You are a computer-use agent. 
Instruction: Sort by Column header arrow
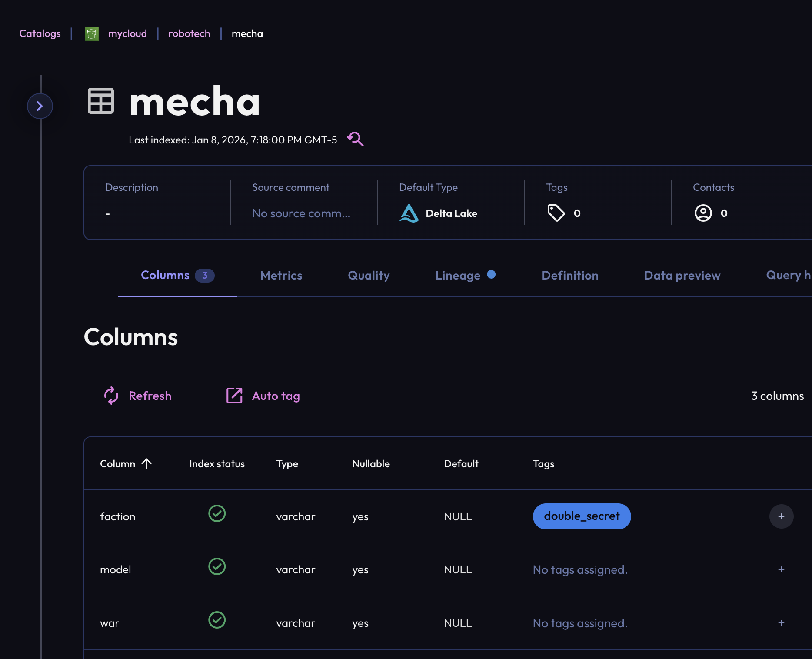[x=146, y=463]
